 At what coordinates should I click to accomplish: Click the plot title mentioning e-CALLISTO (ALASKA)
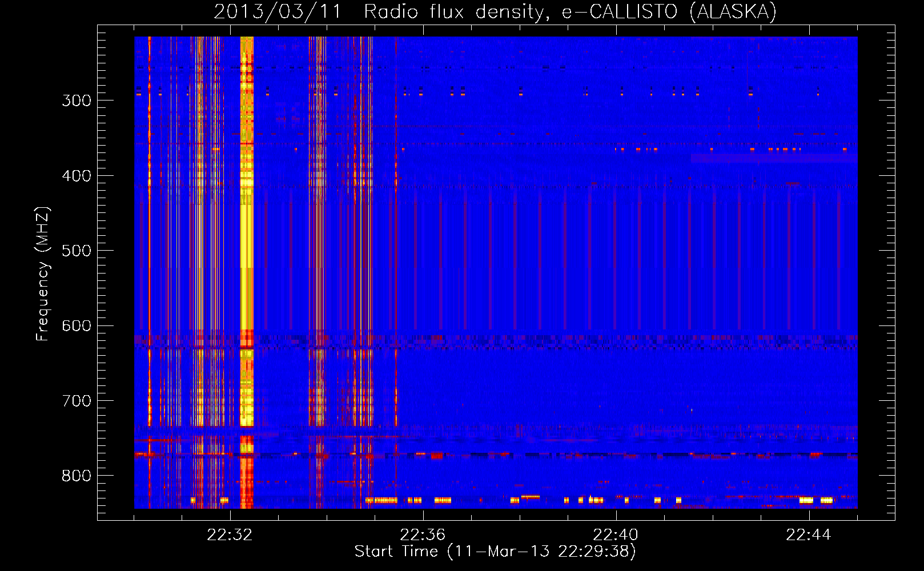click(x=495, y=11)
